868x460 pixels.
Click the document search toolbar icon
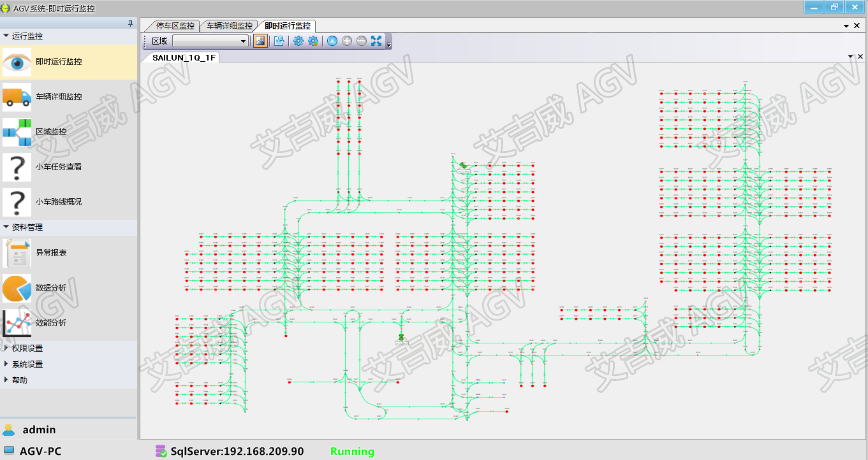coord(279,41)
